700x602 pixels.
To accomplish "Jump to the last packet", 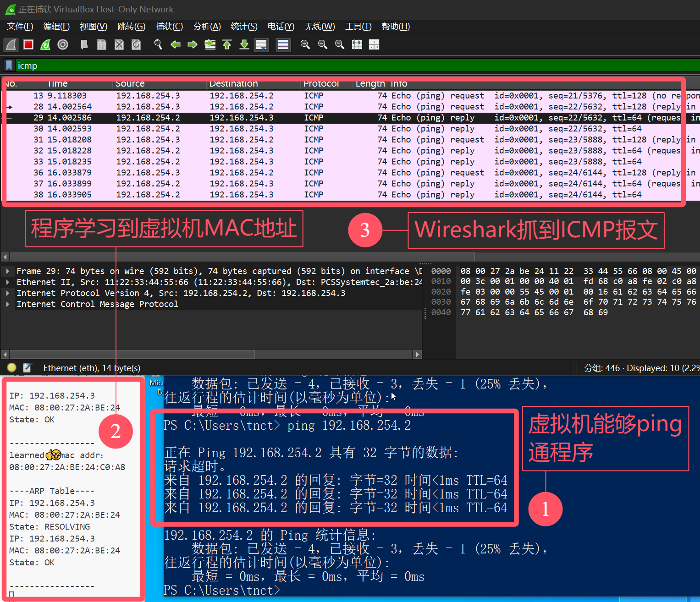I will [x=244, y=44].
